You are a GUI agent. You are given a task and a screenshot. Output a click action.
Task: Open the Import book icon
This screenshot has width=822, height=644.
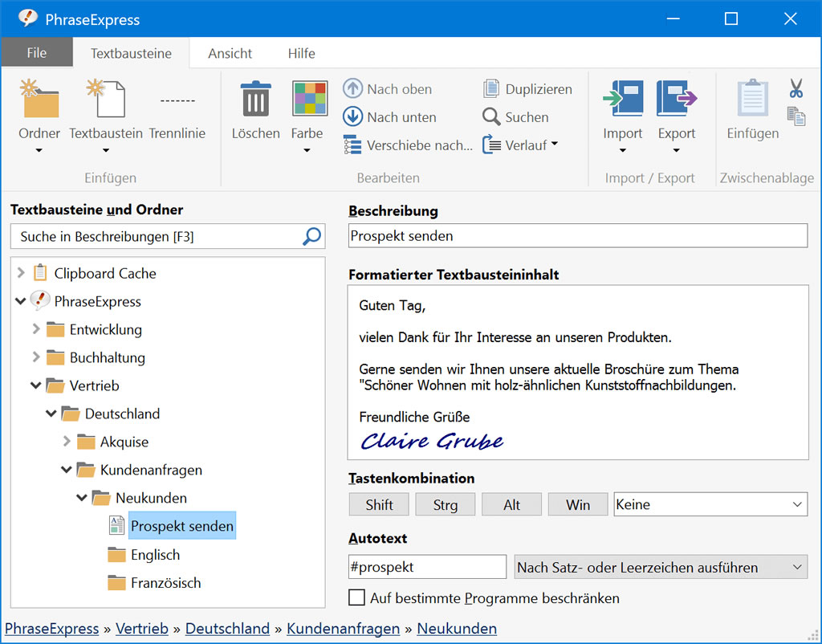[x=623, y=100]
